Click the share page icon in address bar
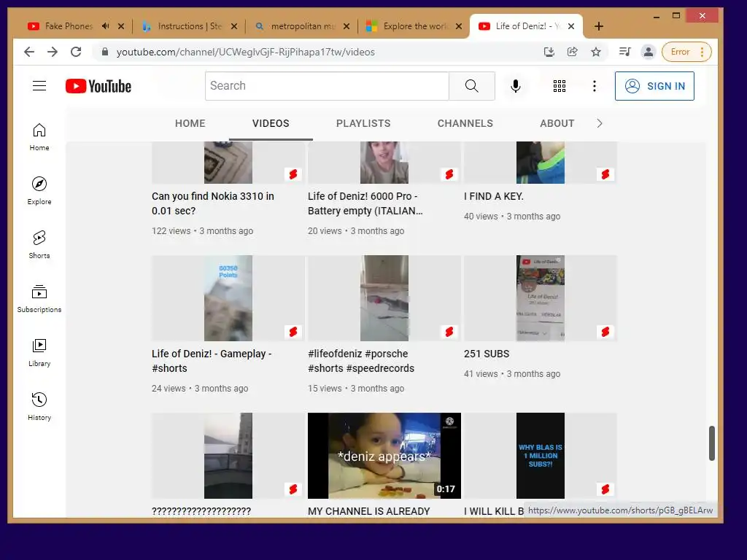The image size is (747, 560). [x=572, y=52]
